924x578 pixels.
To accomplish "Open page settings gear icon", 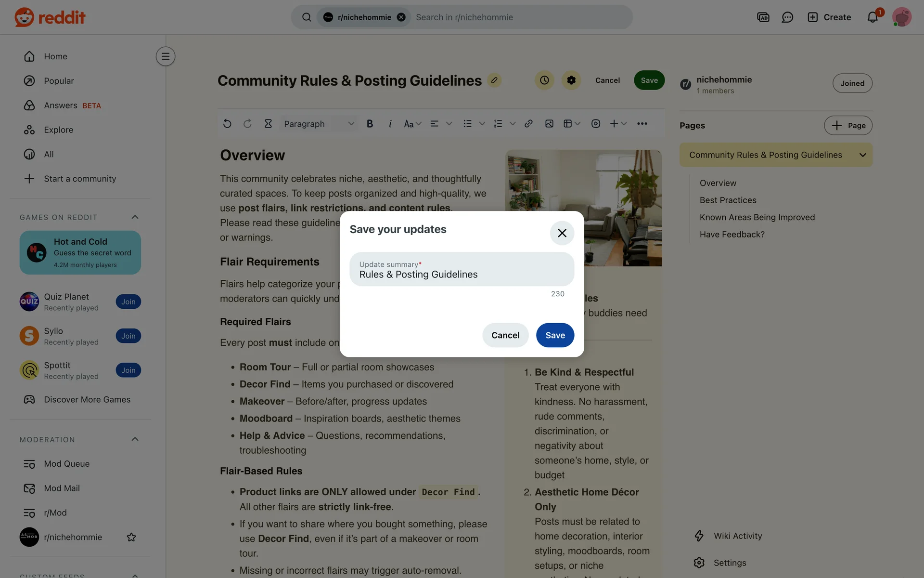I will pyautogui.click(x=571, y=80).
